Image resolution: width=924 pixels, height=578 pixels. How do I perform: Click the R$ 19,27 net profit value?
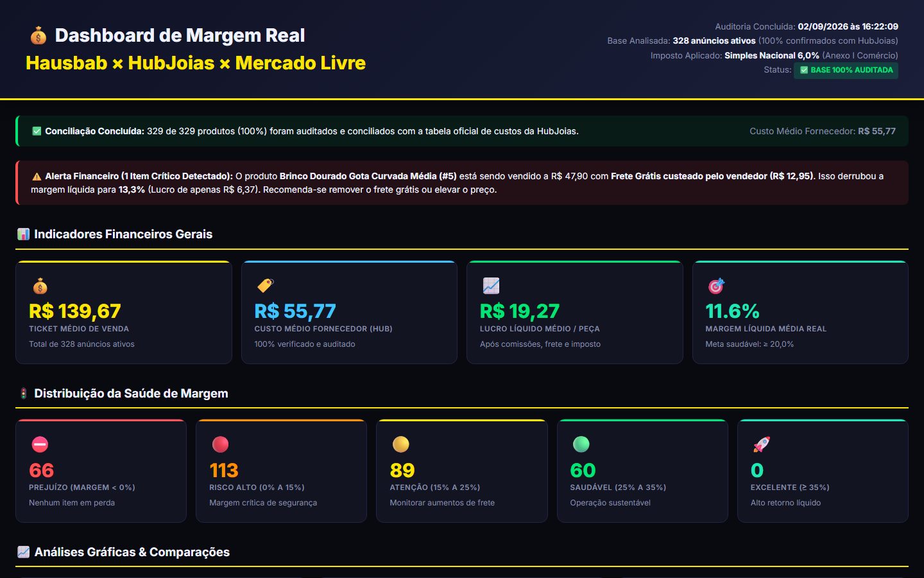click(520, 311)
